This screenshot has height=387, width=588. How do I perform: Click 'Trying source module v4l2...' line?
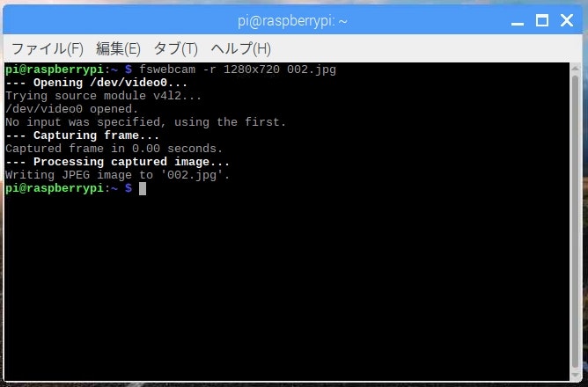[x=103, y=96]
